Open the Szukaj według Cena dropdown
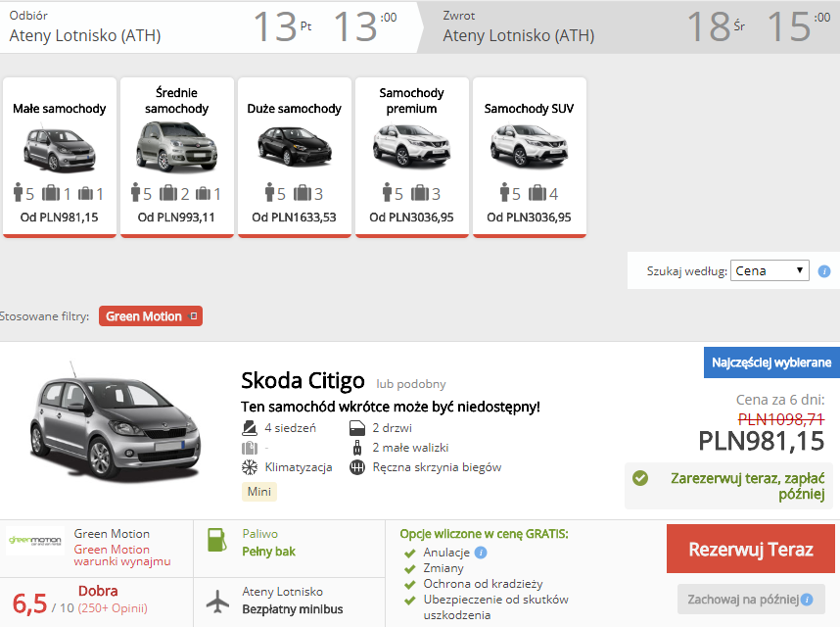The image size is (840, 627). click(x=770, y=270)
